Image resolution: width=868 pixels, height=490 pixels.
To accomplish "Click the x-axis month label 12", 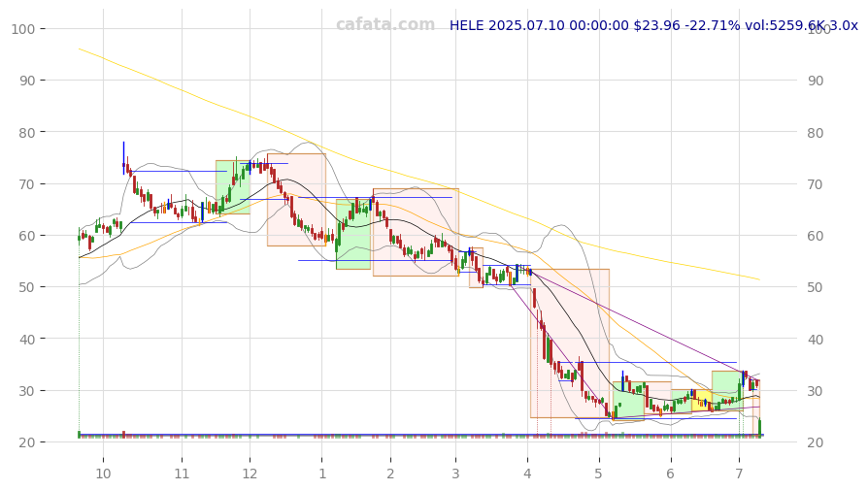I will click(250, 474).
